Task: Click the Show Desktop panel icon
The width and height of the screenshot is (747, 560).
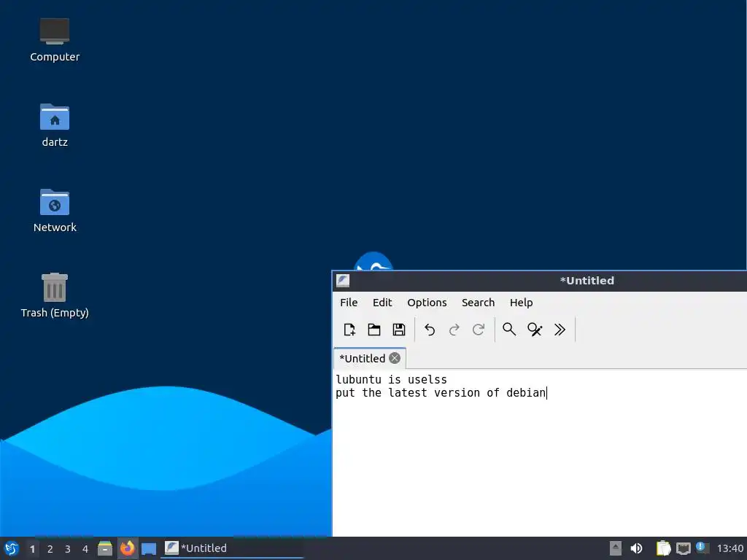Action: [x=149, y=549]
